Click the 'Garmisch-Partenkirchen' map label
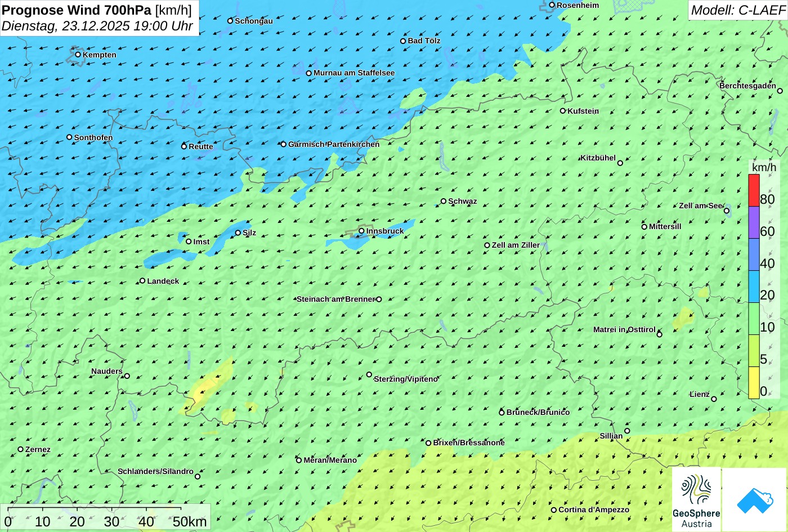 (334, 144)
